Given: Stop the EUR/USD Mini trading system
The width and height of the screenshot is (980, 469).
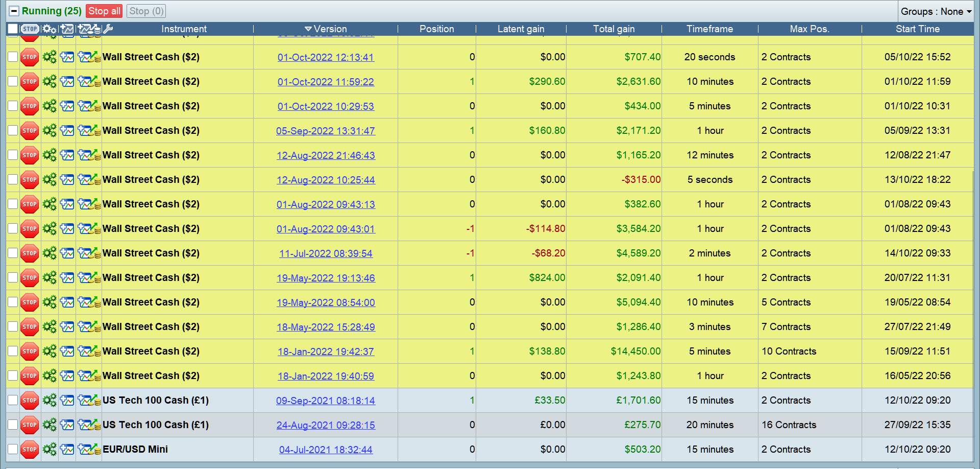Looking at the screenshot, I should pos(30,450).
